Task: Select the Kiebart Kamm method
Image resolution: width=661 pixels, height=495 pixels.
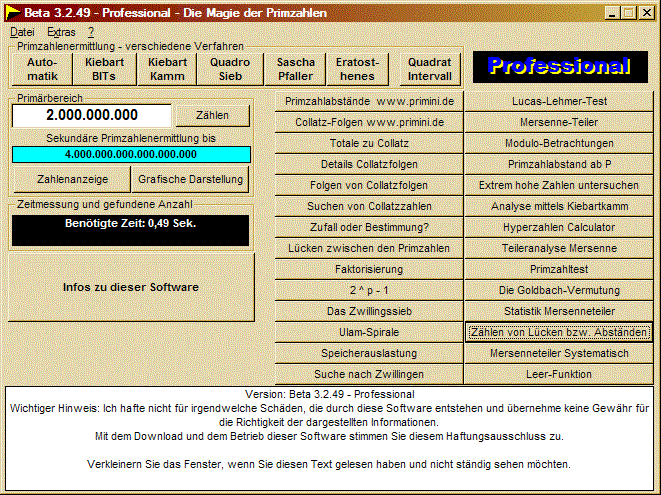Action: [x=167, y=69]
